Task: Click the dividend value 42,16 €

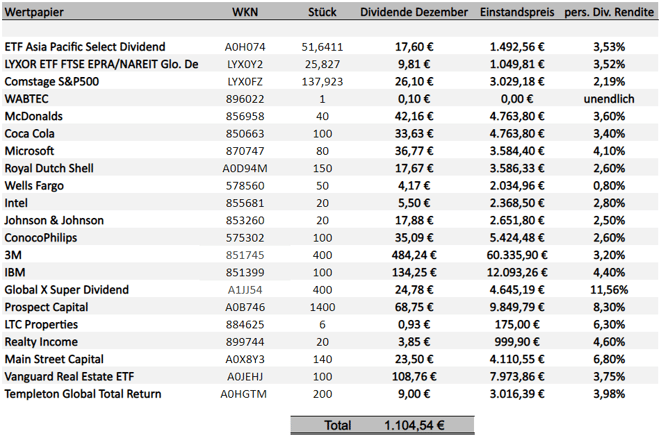Action: pyautogui.click(x=414, y=116)
